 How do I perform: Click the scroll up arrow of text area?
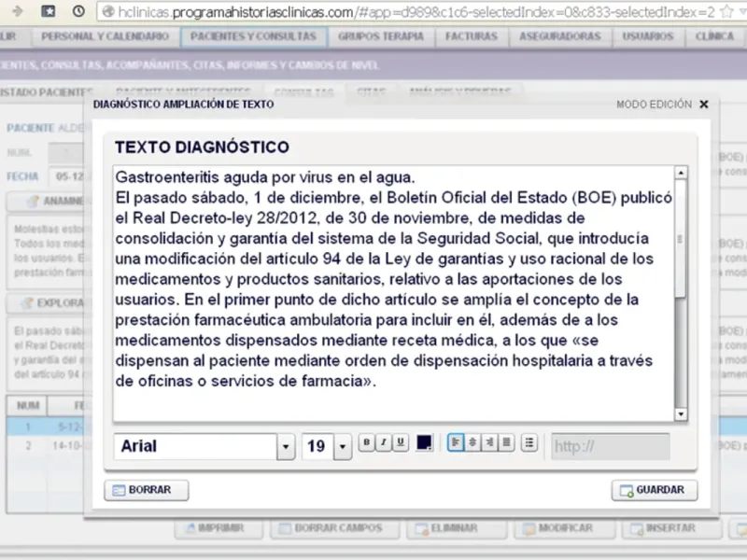(681, 173)
